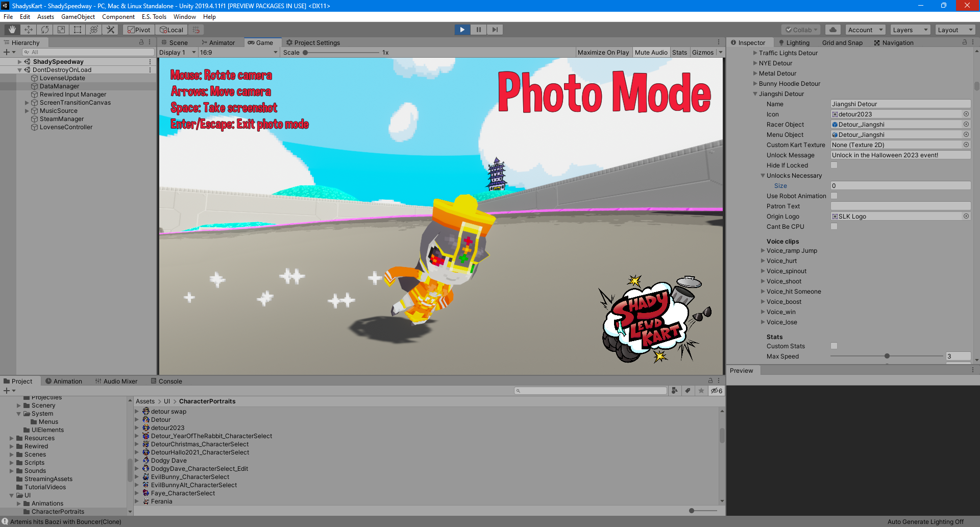Viewport: 980px width, 527px height.
Task: Open Hierarchy panel options menu
Action: point(150,42)
